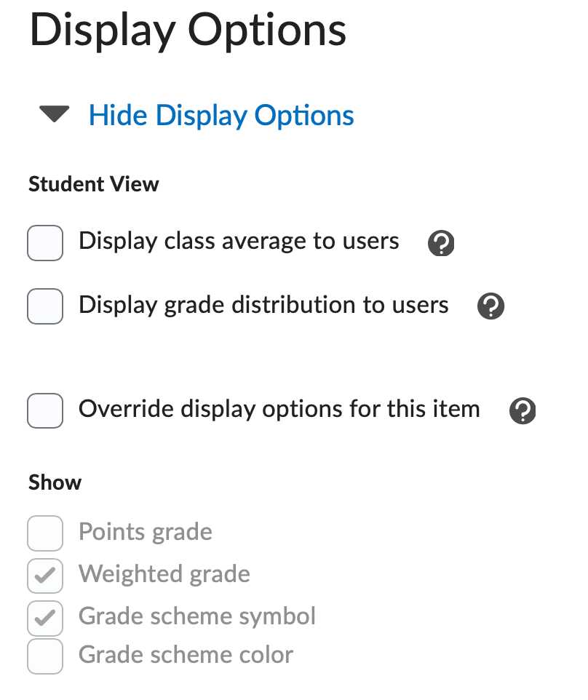Click the Show section heading
This screenshot has height=700, width=588.
click(x=55, y=482)
